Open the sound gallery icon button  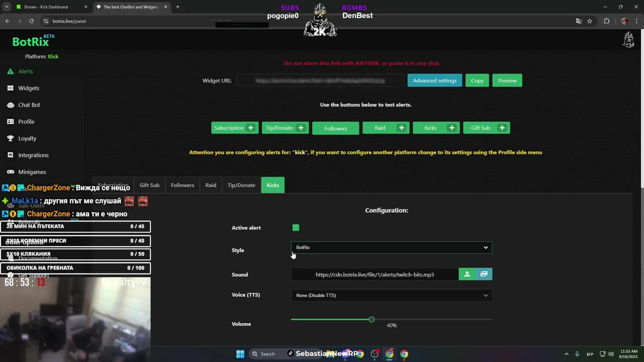[484, 274]
